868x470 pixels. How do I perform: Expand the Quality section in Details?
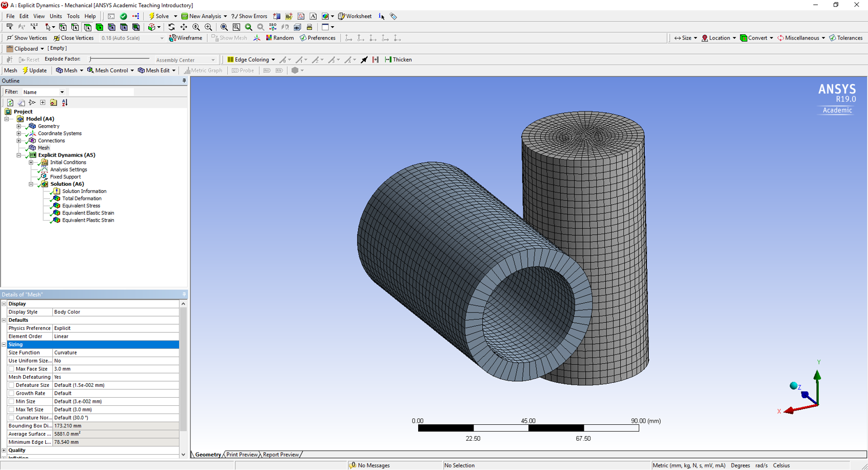coord(4,451)
